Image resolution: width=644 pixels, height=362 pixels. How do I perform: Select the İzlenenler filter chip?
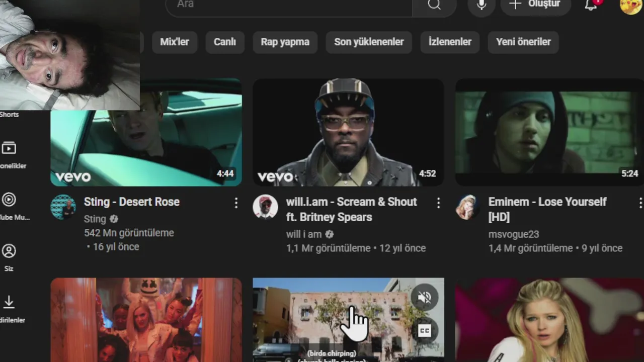coord(450,42)
